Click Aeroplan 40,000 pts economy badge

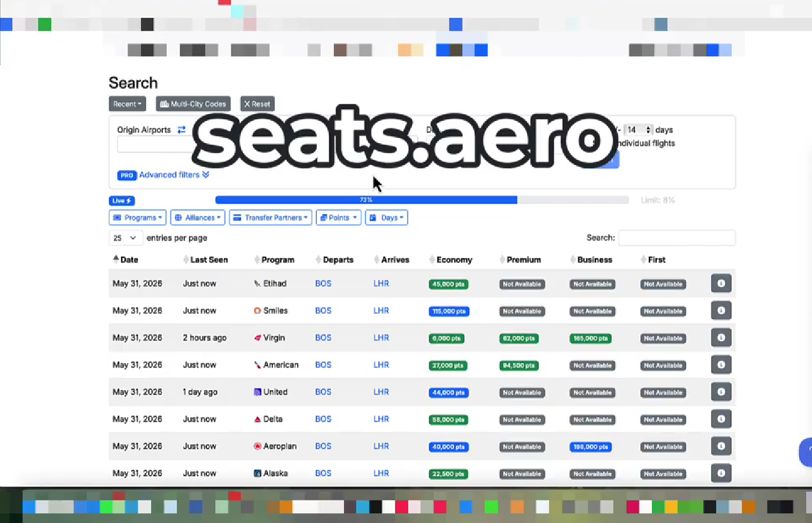(449, 447)
